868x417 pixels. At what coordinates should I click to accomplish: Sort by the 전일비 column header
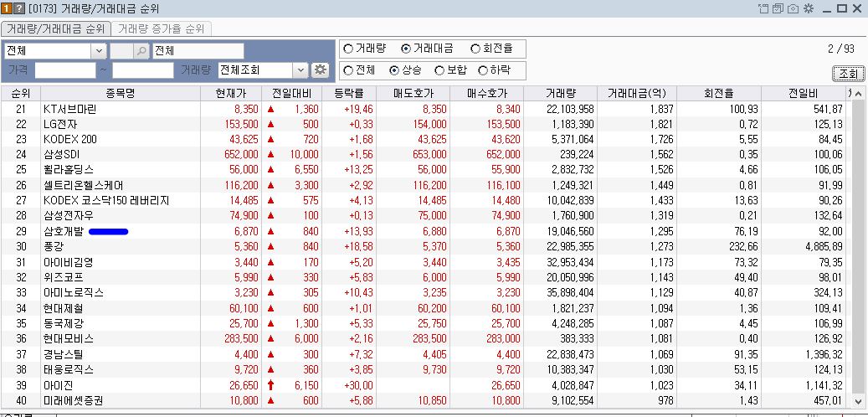coord(804,94)
